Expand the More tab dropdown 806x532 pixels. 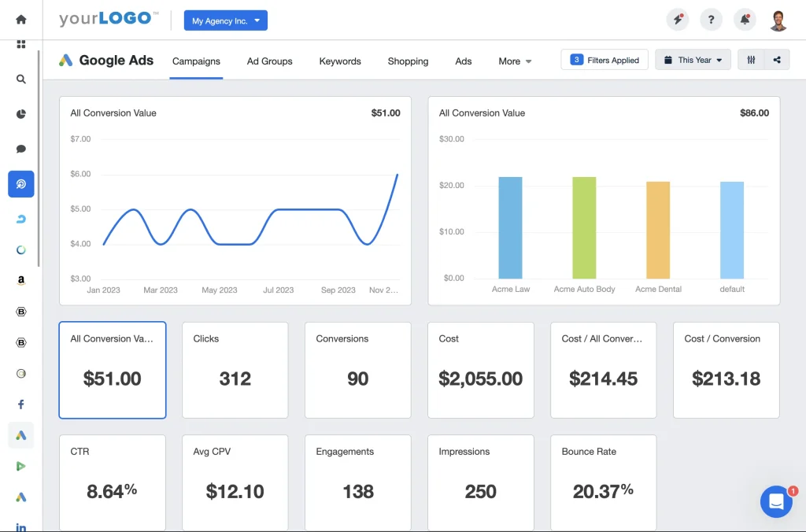[x=516, y=61]
